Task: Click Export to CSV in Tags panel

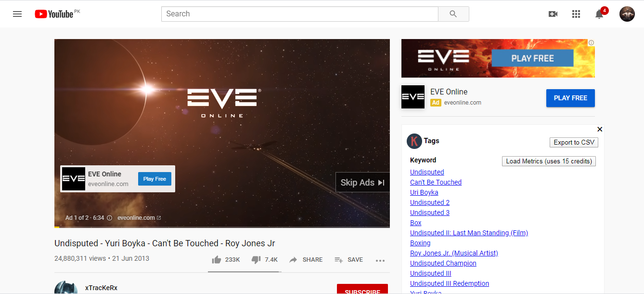Action: click(574, 142)
